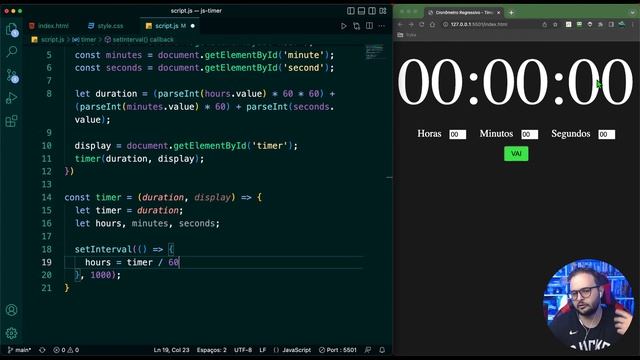Bookmark the page with the star icon
Image resolution: width=640 pixels, height=360 pixels.
[555, 24]
